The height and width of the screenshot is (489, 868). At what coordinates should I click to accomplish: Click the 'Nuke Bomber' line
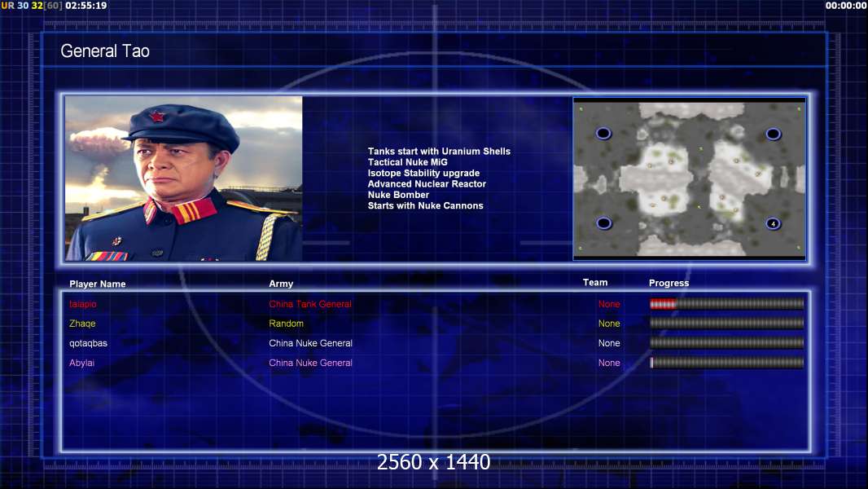[x=398, y=195]
